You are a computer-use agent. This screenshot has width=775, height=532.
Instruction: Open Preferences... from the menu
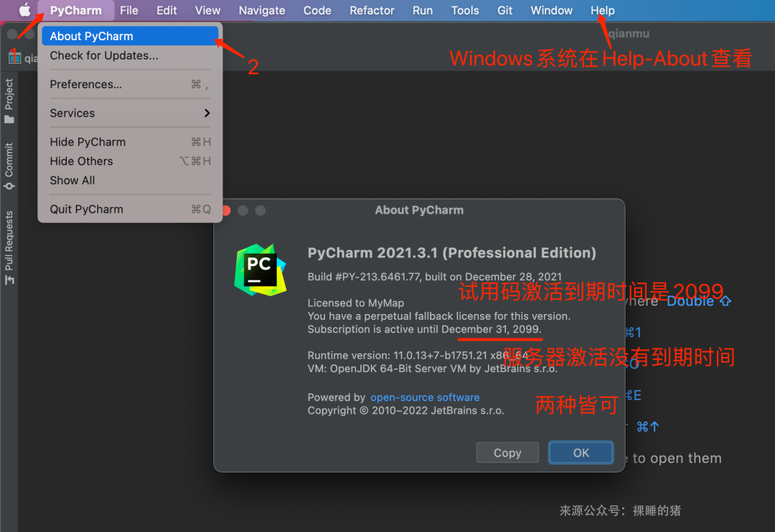[130, 84]
